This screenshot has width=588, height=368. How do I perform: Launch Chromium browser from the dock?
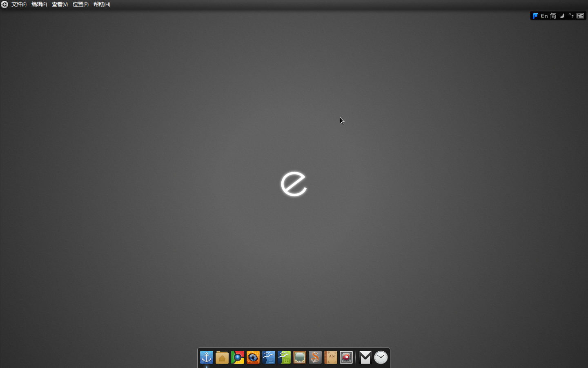click(x=238, y=357)
